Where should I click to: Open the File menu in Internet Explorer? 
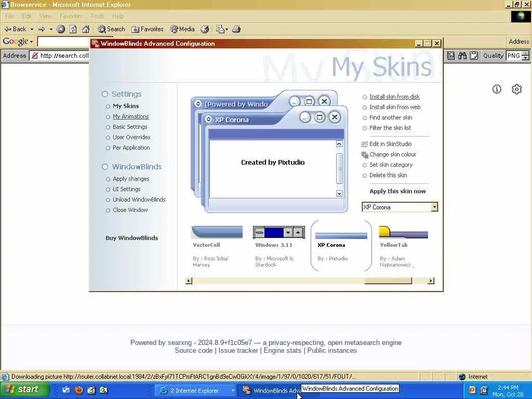pos(9,16)
